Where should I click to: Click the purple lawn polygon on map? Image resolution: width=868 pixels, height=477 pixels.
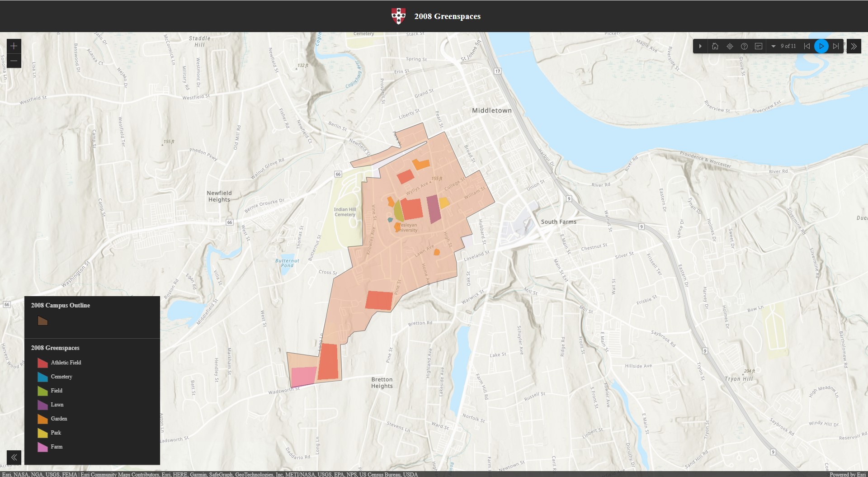click(434, 208)
